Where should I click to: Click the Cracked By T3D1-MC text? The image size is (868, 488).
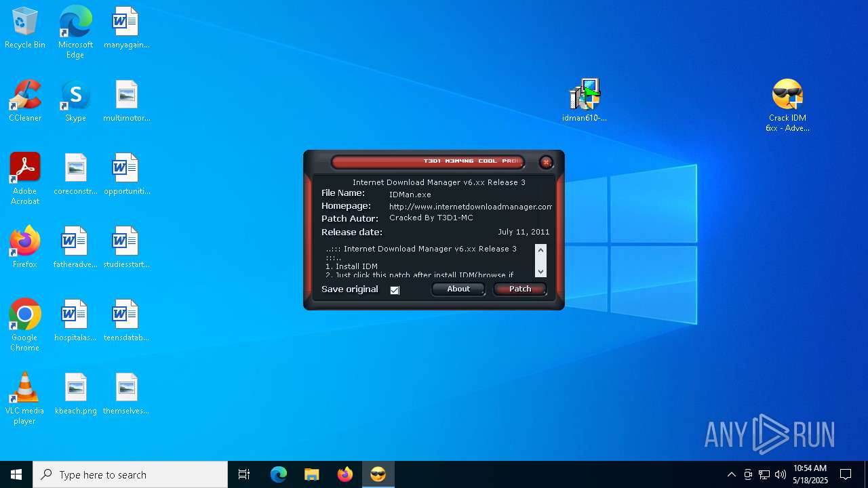pyautogui.click(x=431, y=218)
